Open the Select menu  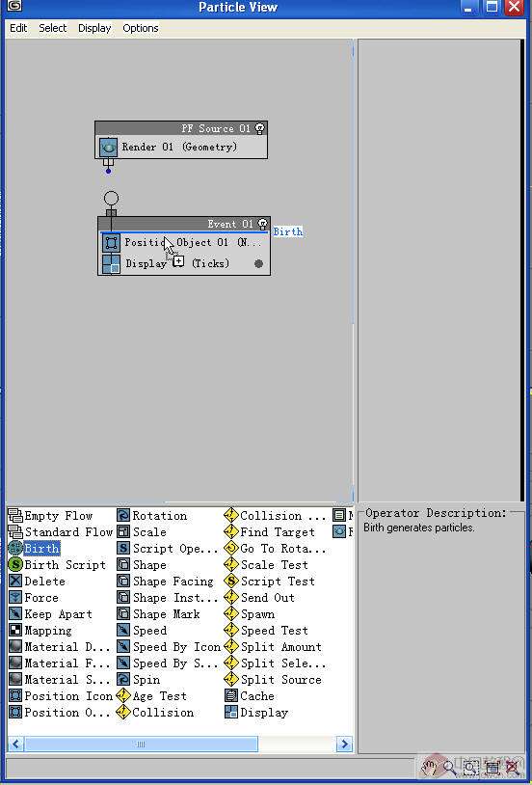[x=53, y=28]
